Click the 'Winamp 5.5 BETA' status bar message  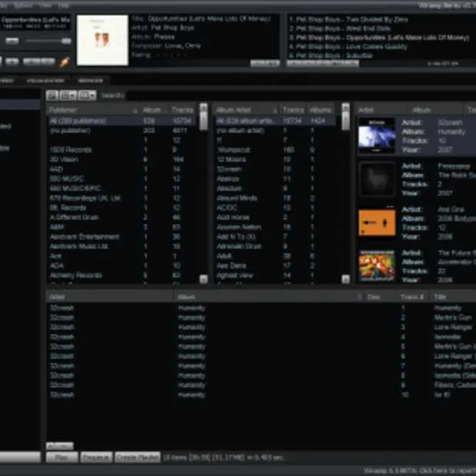(419, 470)
